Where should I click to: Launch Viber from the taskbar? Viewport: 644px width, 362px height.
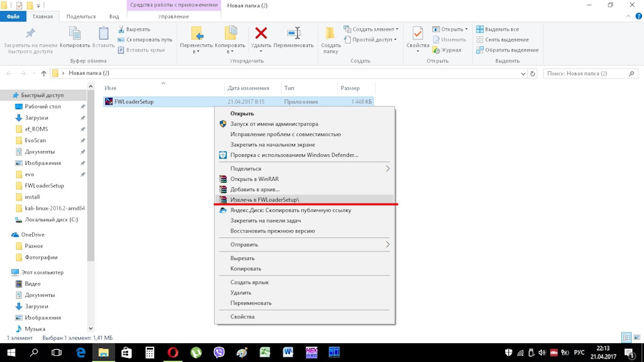point(219,352)
